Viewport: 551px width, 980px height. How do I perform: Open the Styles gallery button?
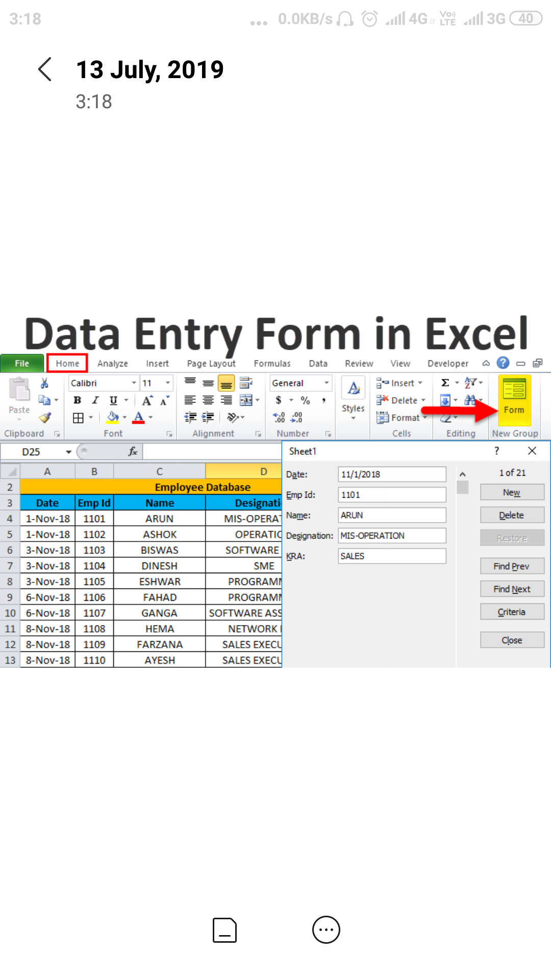(x=353, y=399)
